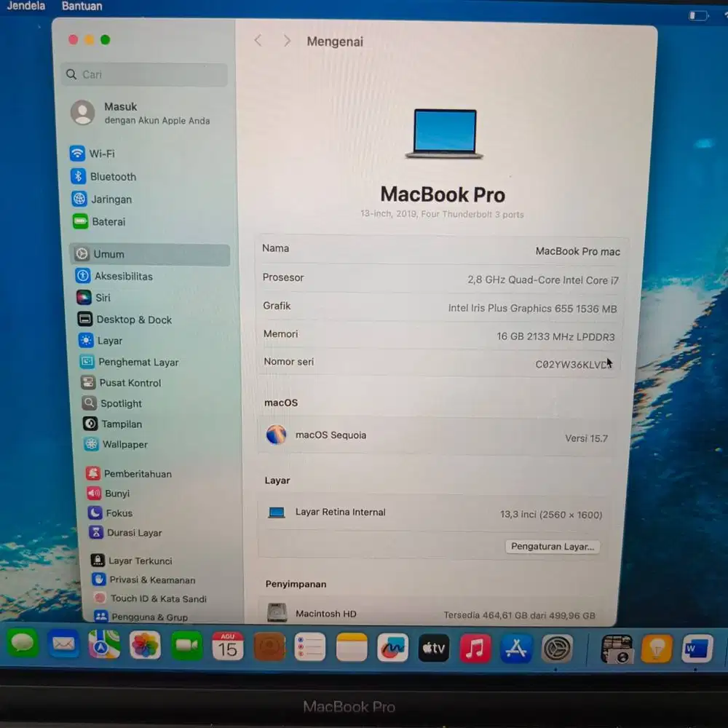Open Jaringan (Network) settings

(x=102, y=199)
